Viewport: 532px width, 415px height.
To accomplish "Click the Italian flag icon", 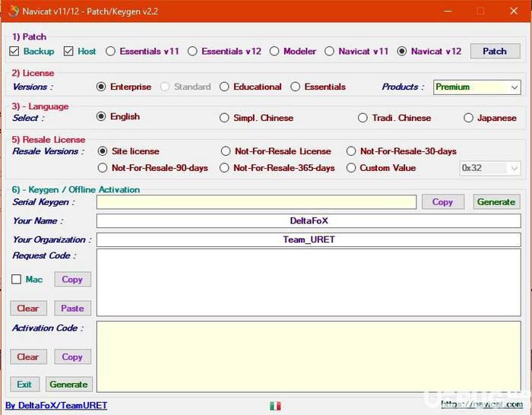I will [x=275, y=406].
